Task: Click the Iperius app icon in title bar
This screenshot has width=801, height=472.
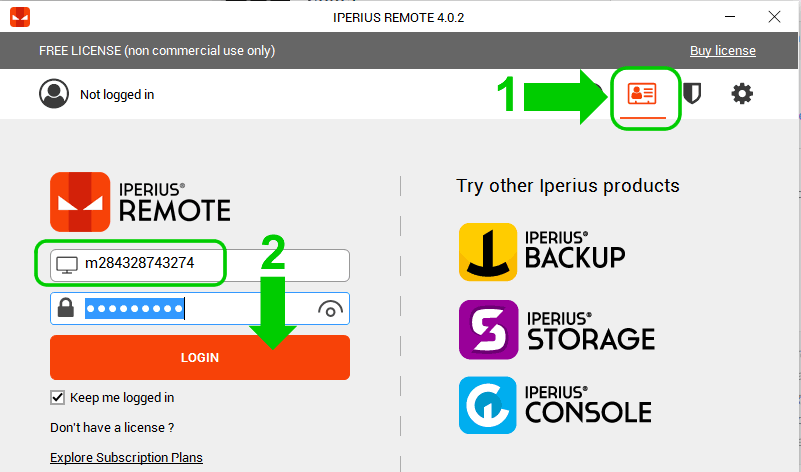Action: coord(20,17)
